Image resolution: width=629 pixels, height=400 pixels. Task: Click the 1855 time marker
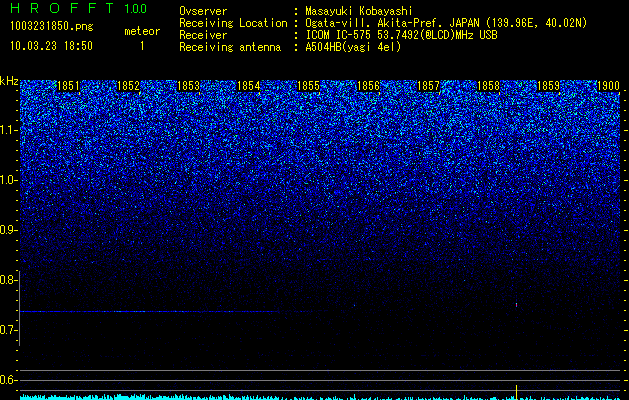point(308,86)
